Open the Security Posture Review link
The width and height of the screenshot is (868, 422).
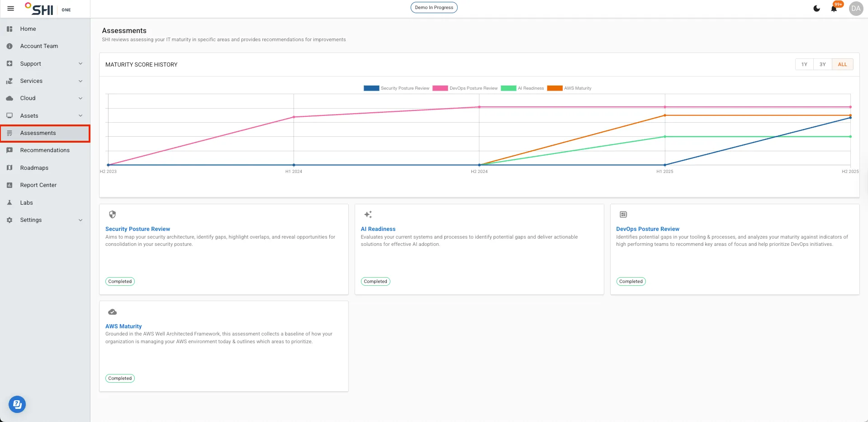138,229
